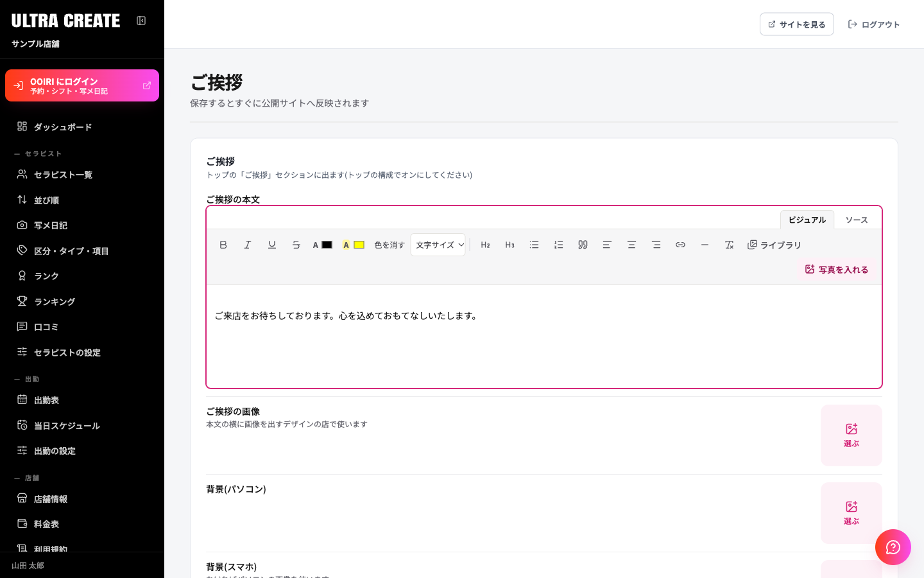Open 料金表 in sidebar

[82, 524]
